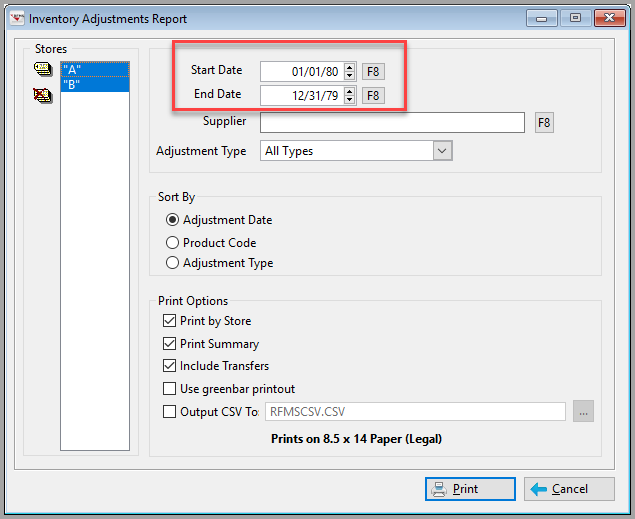Click the All Types combo box text

pyautogui.click(x=289, y=151)
